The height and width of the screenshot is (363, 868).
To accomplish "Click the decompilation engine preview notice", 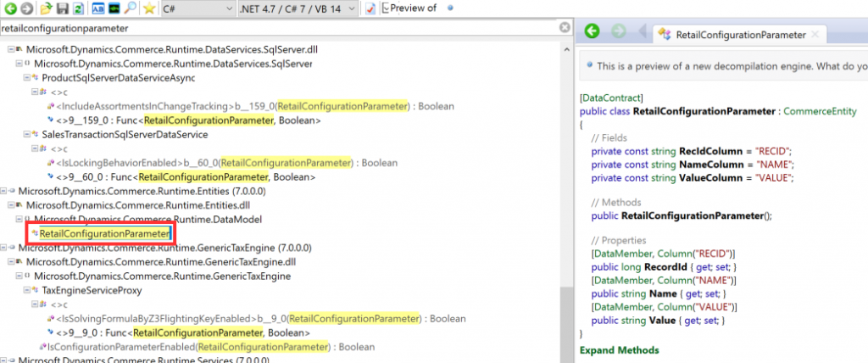I will [x=723, y=66].
